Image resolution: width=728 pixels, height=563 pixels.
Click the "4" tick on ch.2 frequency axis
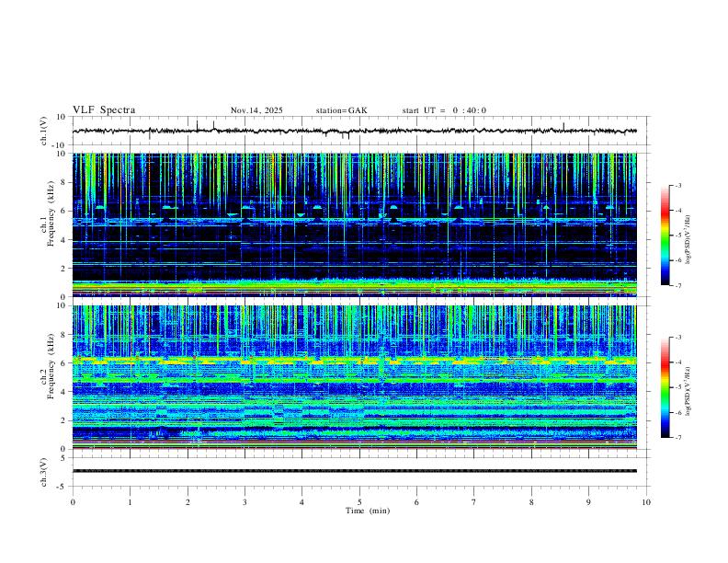click(64, 392)
